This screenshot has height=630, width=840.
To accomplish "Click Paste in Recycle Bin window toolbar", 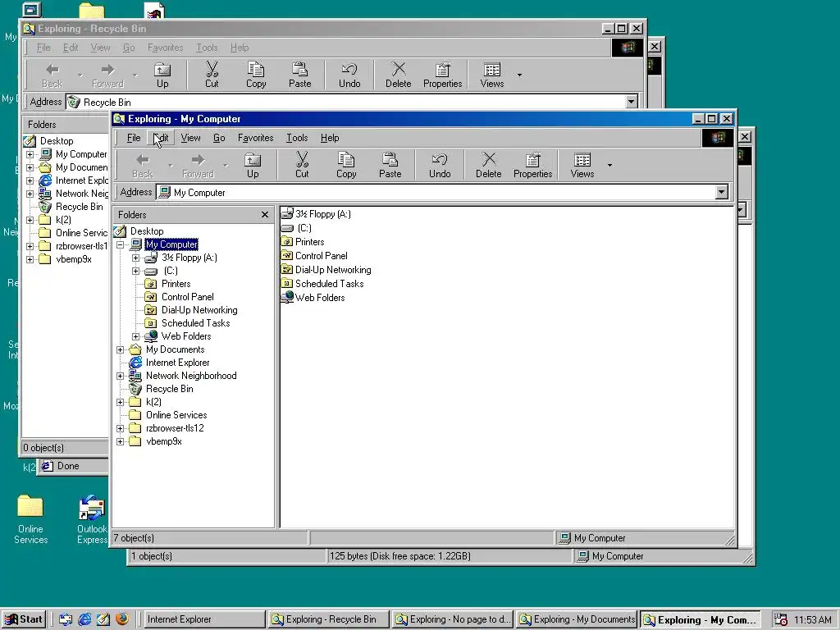I will click(300, 75).
